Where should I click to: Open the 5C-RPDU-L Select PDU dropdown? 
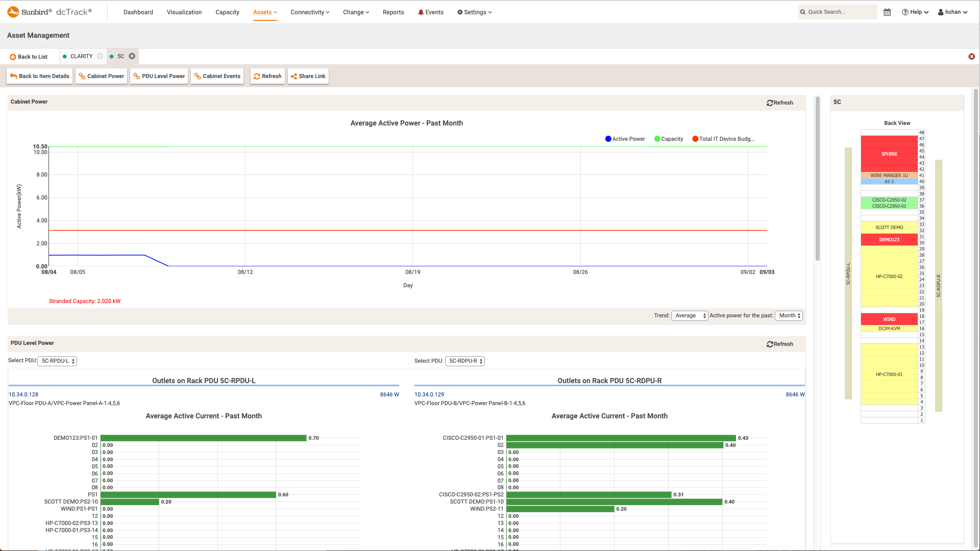(x=57, y=361)
